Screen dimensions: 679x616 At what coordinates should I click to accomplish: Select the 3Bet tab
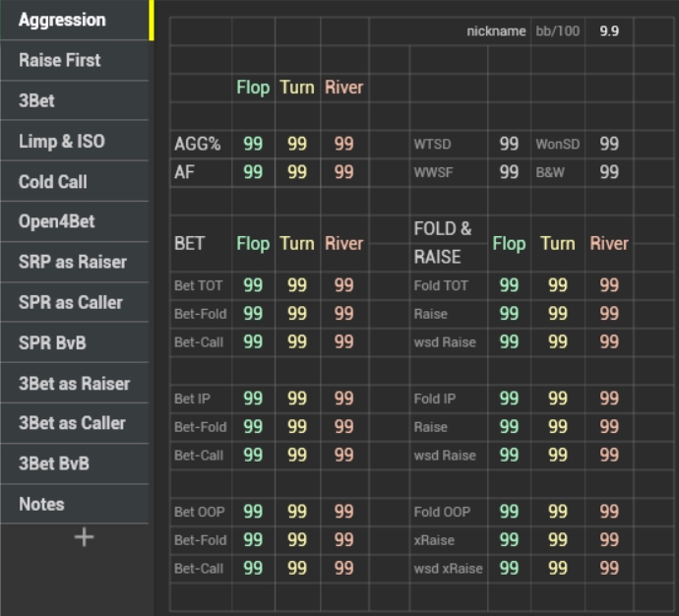[x=36, y=100]
